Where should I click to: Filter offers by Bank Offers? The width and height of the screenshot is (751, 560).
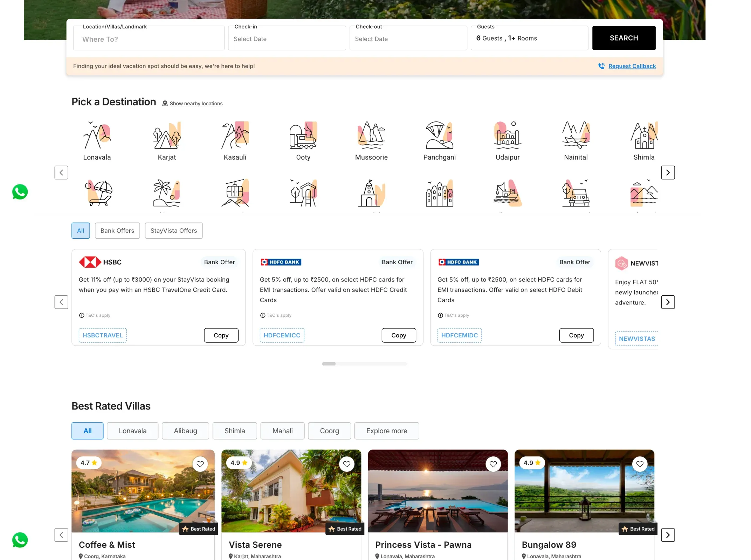click(117, 231)
